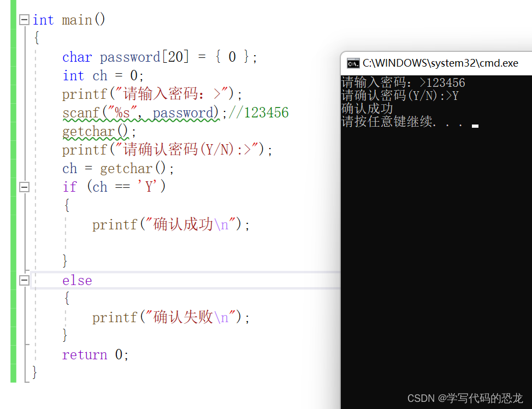Click the //123456 comment
532x409 pixels.
tap(258, 112)
